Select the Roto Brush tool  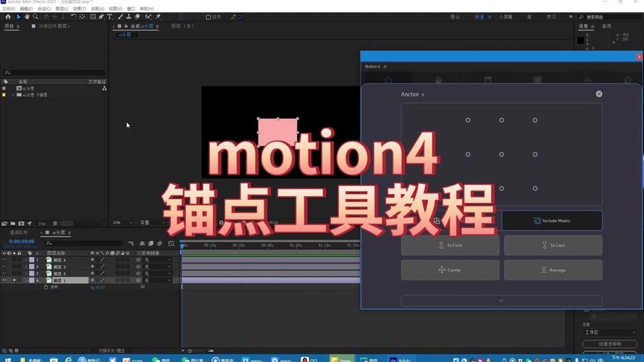(148, 17)
